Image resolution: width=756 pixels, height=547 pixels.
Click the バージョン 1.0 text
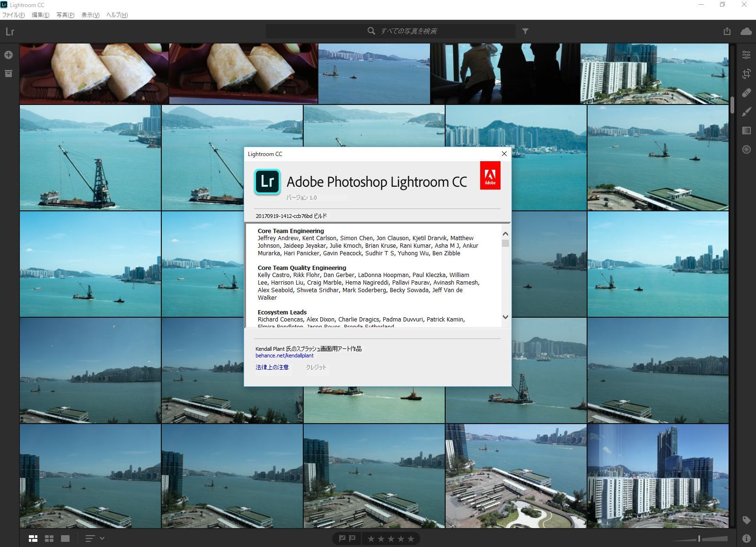pyautogui.click(x=301, y=198)
